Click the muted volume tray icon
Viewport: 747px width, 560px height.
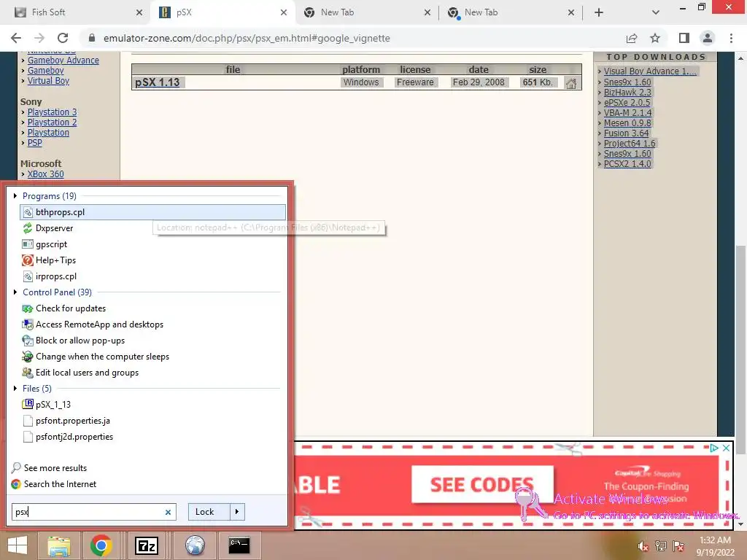(643, 545)
